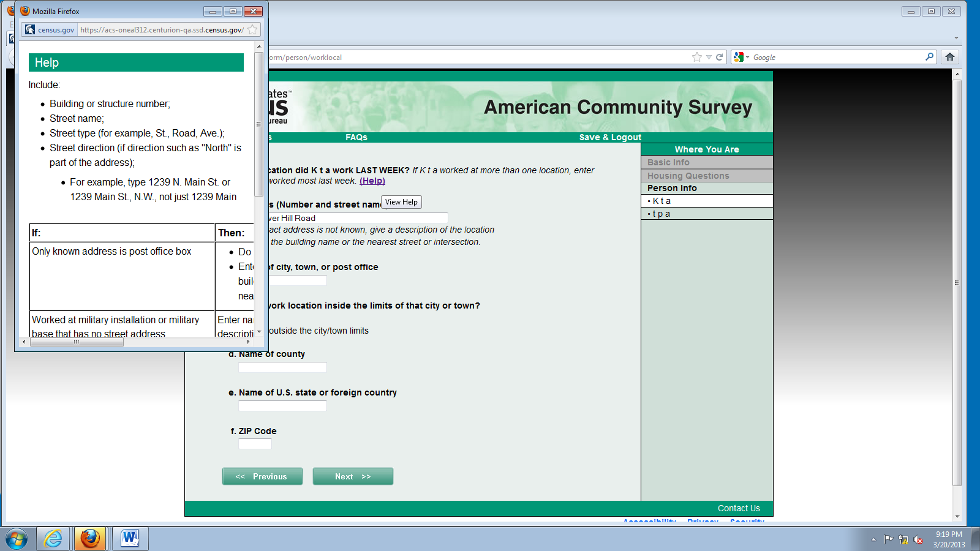Click the census.gov site identity icon
This screenshot has height=551, width=980.
[x=30, y=29]
